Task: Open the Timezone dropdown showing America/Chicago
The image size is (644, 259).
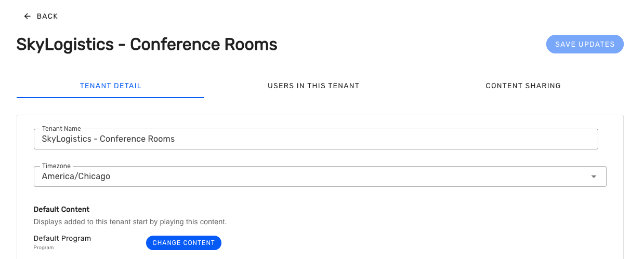Action: pyautogui.click(x=320, y=176)
